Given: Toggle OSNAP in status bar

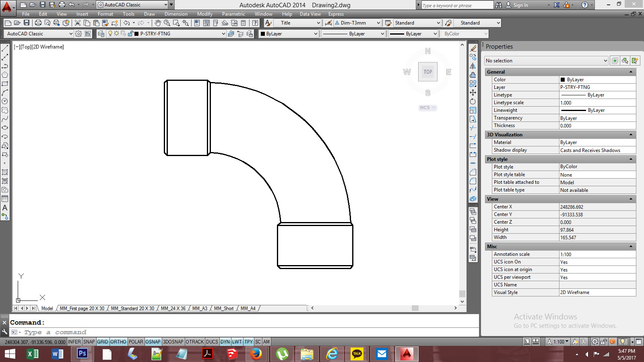Looking at the screenshot, I should click(153, 342).
